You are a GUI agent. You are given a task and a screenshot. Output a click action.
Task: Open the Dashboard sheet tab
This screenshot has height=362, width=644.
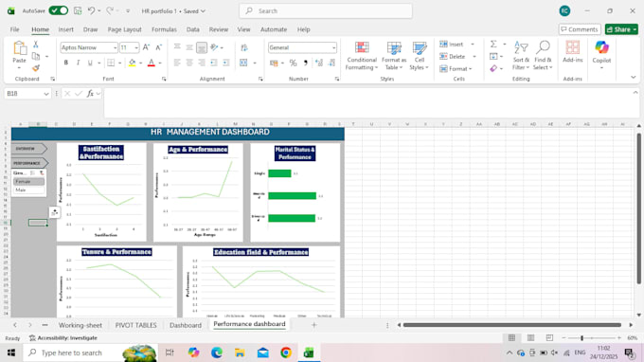click(186, 325)
